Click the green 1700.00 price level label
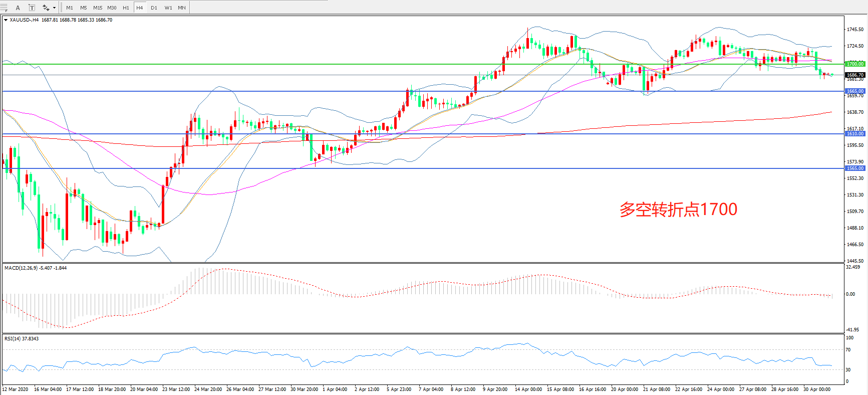868x395 pixels. click(x=855, y=64)
